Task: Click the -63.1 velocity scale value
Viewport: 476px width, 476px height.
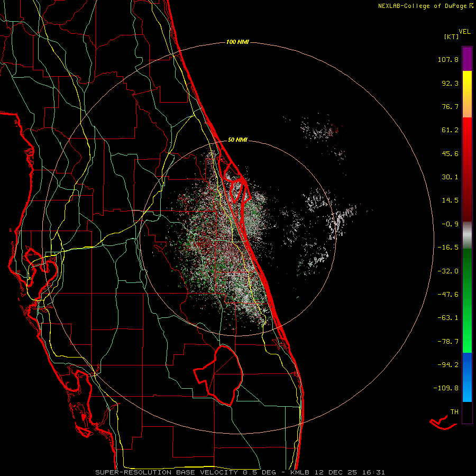Action: point(448,318)
